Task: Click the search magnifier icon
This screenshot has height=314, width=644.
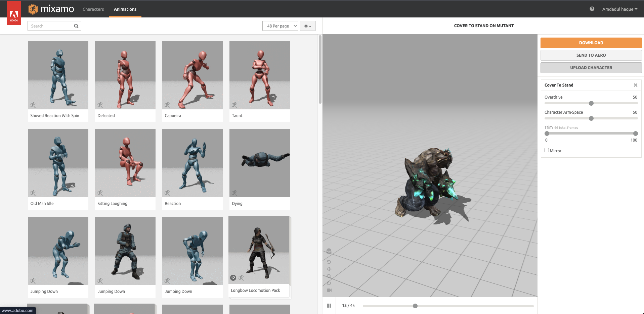Action: tap(76, 26)
